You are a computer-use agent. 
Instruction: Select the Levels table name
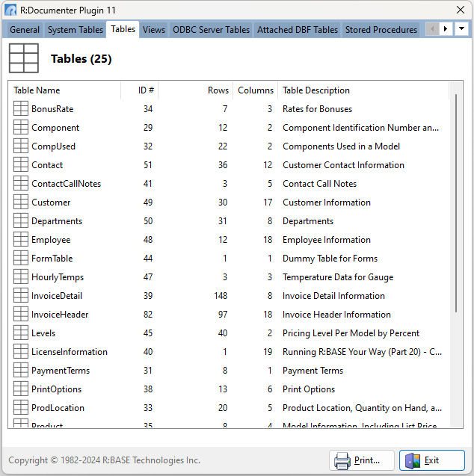point(43,333)
